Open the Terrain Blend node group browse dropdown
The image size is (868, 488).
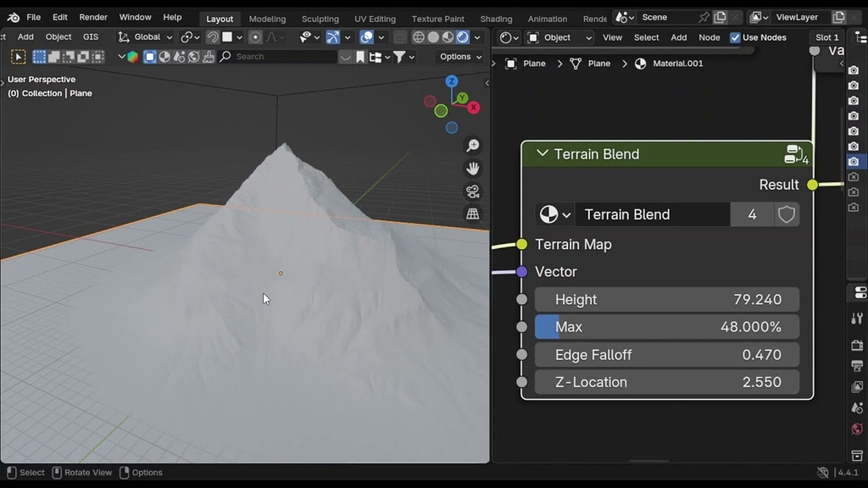click(554, 214)
